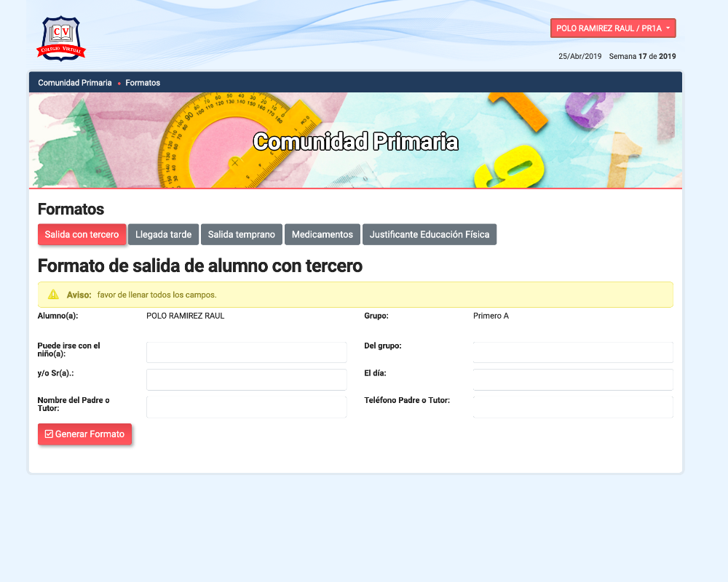Go to Comunidad Primaria breadcrumb link
This screenshot has height=582, width=728.
(x=75, y=83)
